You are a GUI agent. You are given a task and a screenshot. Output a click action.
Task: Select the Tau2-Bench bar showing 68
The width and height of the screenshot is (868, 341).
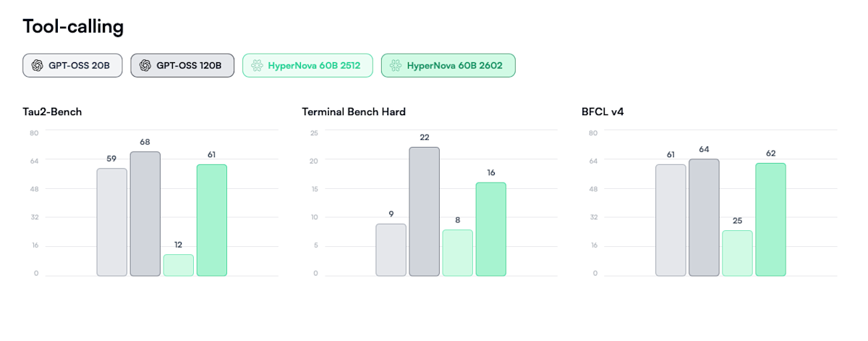click(145, 214)
